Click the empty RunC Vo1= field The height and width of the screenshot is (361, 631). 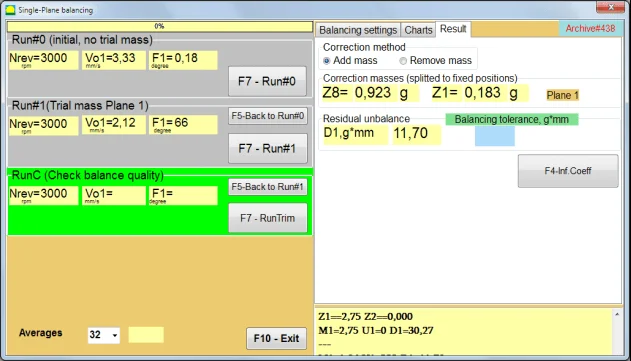[x=114, y=196]
